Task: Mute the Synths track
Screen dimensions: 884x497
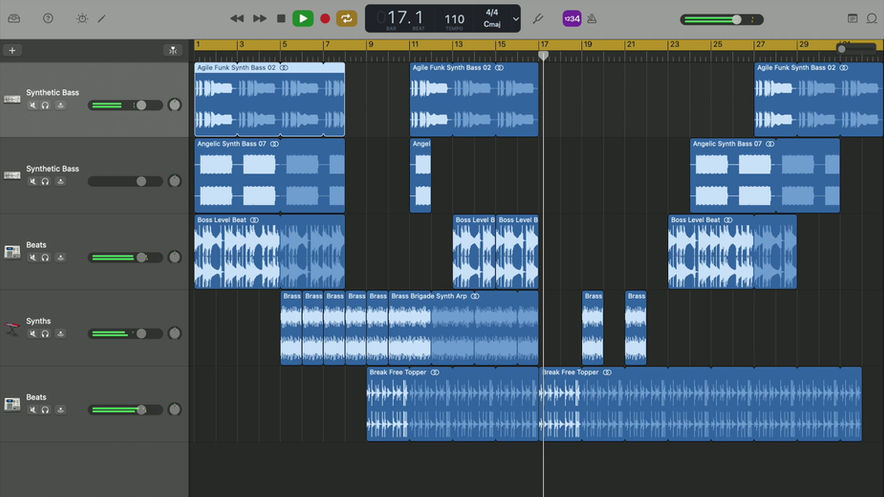Action: [33, 334]
